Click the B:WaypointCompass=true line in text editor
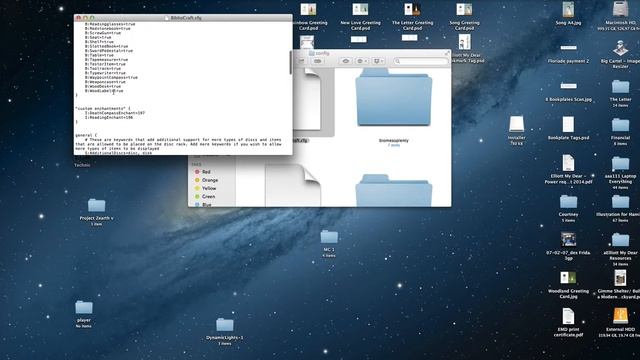The image size is (640, 360). pos(111,78)
